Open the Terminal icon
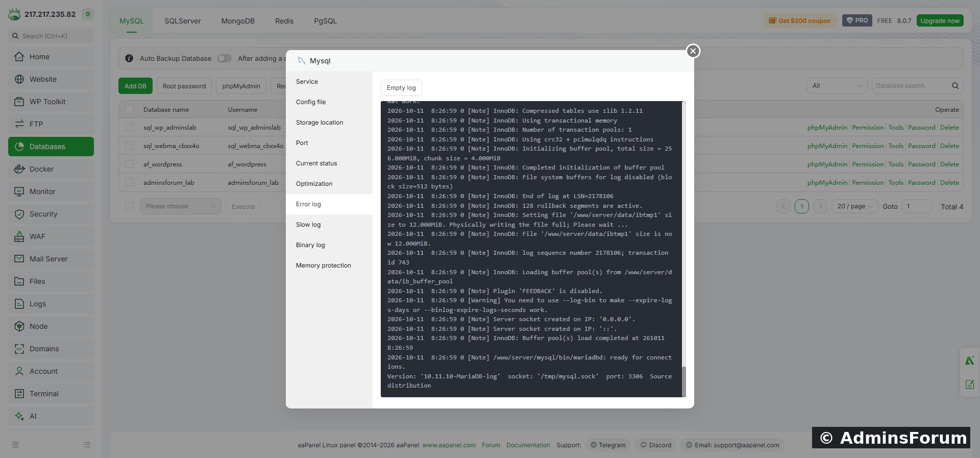This screenshot has height=458, width=980. pos(19,394)
